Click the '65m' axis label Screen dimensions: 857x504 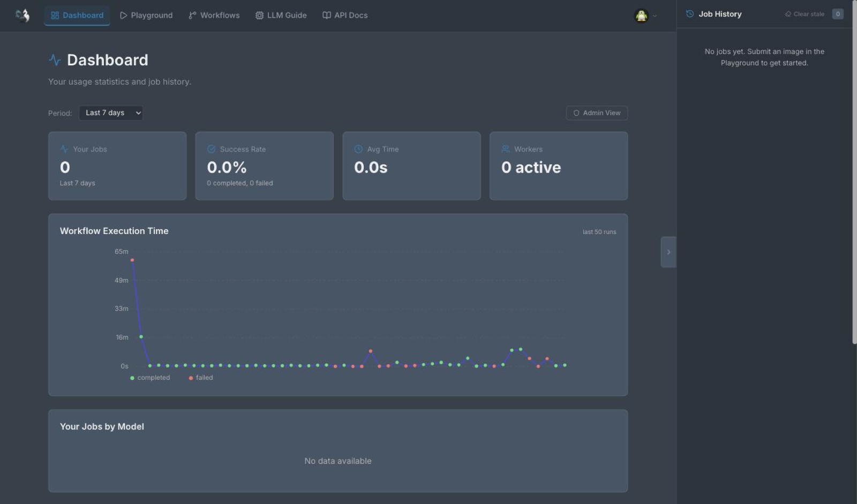tap(122, 251)
